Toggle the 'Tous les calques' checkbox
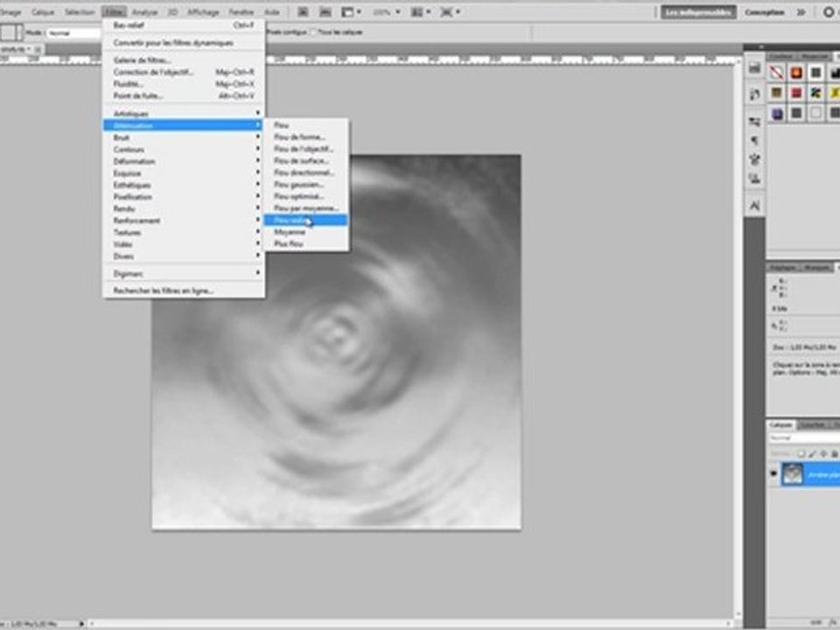The image size is (840, 630). coord(313,32)
